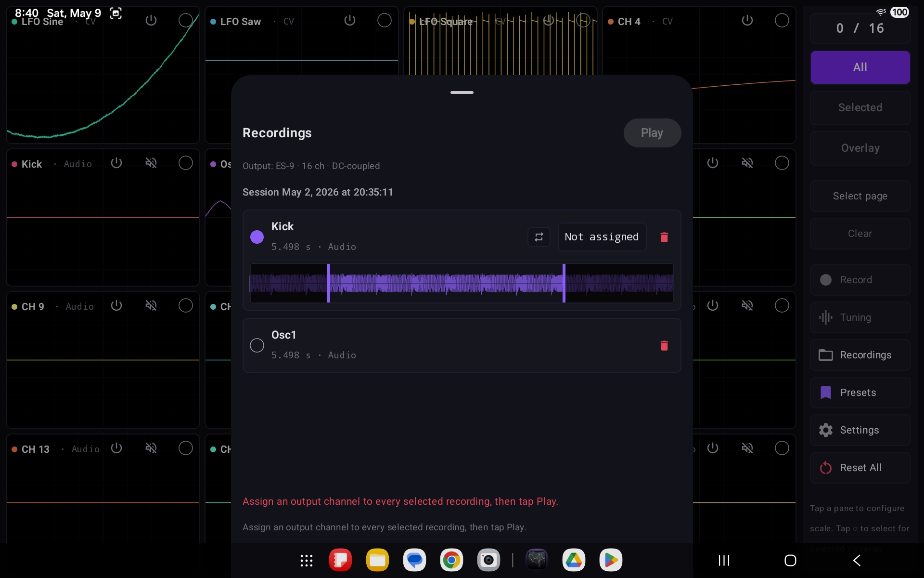Switch to the Selected view
The height and width of the screenshot is (578, 924).
860,107
